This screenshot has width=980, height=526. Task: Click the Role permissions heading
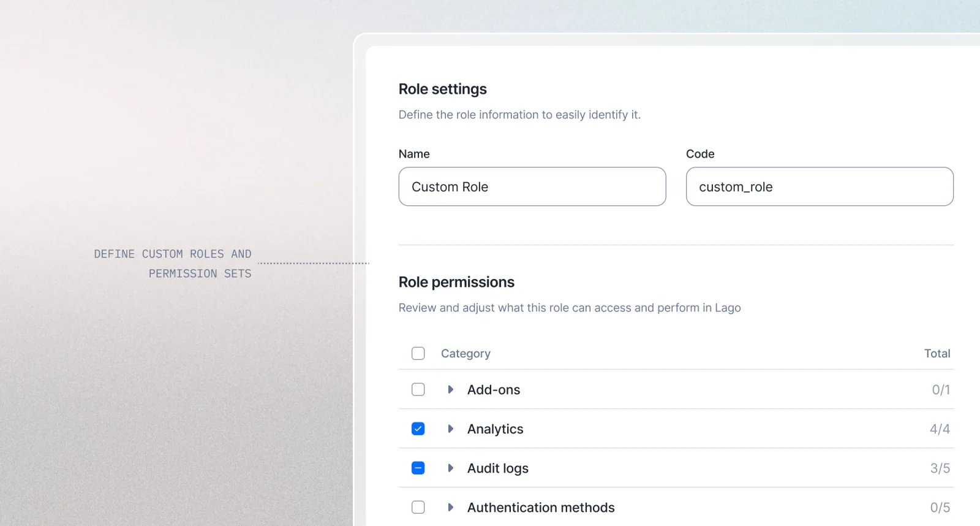(x=456, y=282)
